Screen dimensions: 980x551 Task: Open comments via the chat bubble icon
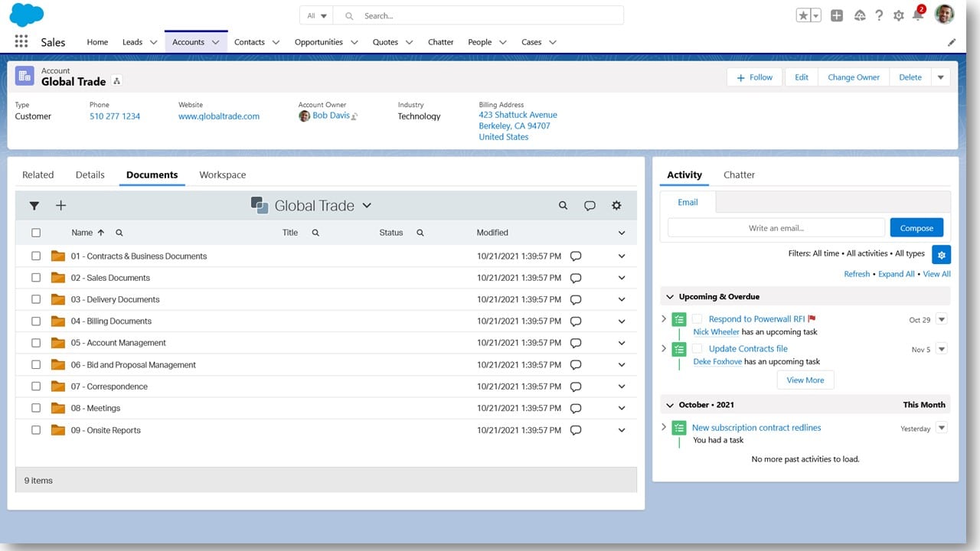click(590, 205)
